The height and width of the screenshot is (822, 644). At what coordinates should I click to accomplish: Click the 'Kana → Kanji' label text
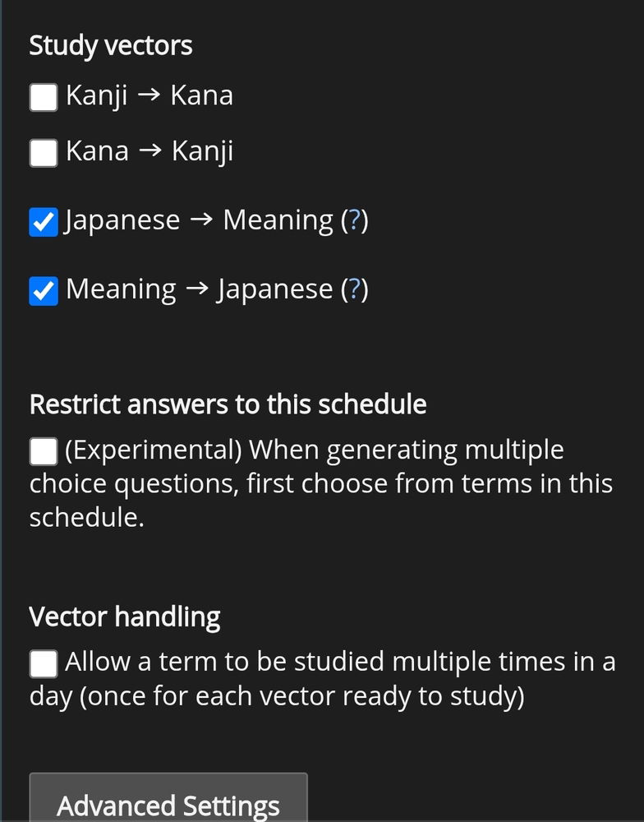[x=149, y=151]
